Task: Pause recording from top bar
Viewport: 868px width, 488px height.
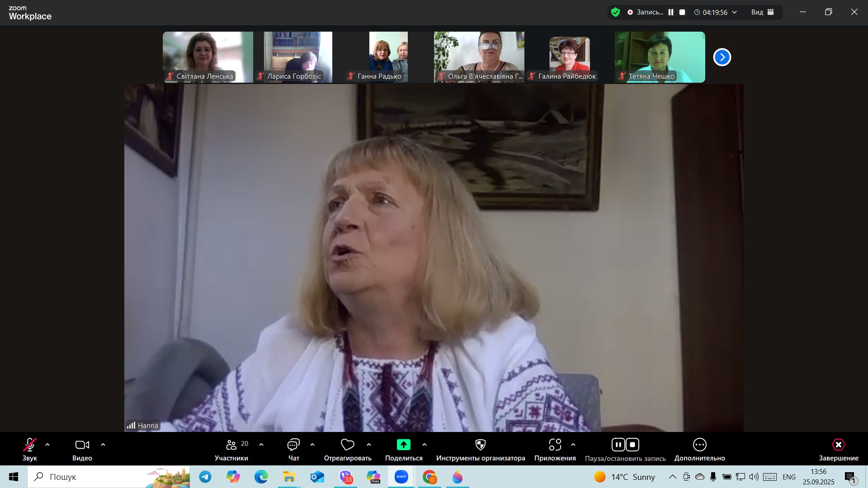Action: tap(671, 12)
